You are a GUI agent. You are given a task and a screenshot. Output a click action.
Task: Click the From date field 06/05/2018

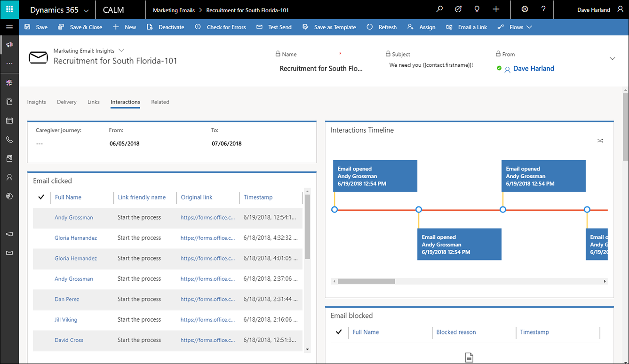pyautogui.click(x=124, y=143)
